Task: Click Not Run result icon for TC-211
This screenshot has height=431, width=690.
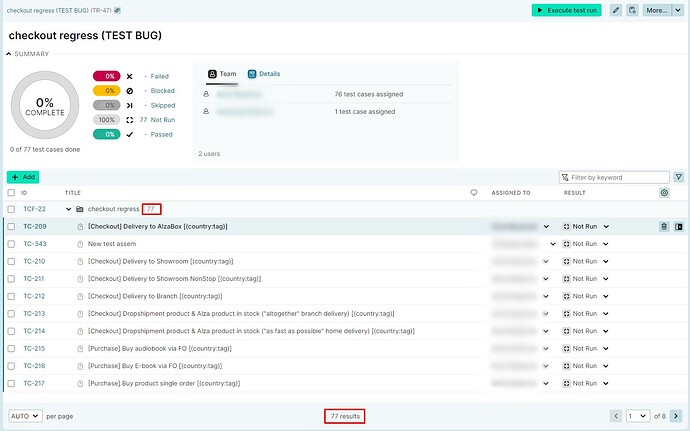Action: (566, 279)
